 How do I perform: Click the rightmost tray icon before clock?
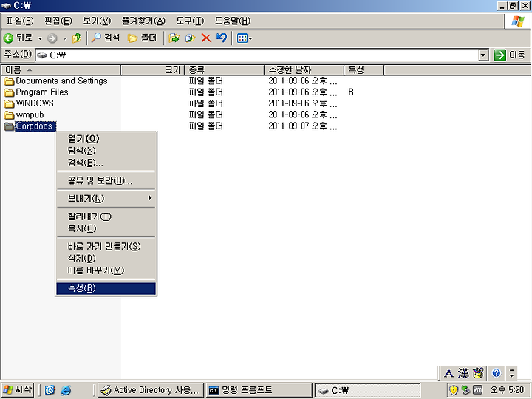coord(477,390)
